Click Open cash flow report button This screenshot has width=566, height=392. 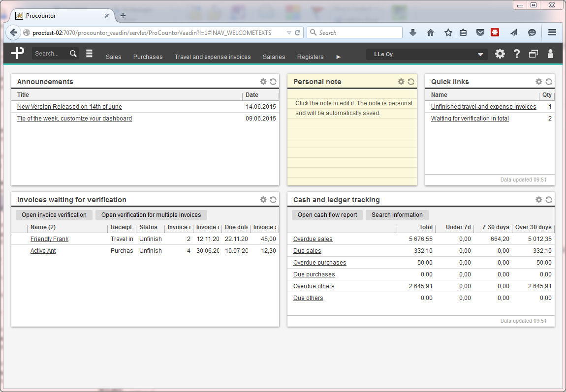(327, 215)
